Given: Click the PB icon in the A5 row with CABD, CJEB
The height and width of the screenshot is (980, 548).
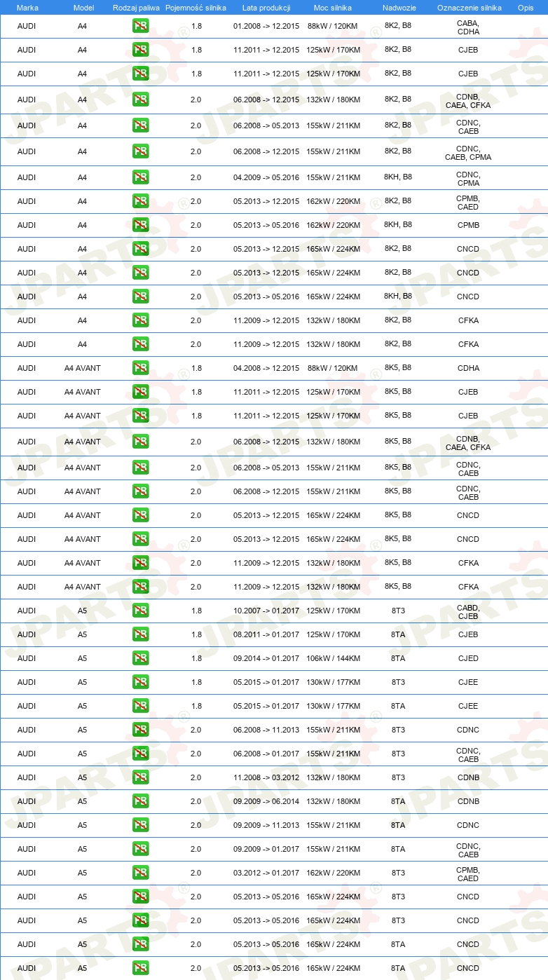Looking at the screenshot, I should [140, 611].
